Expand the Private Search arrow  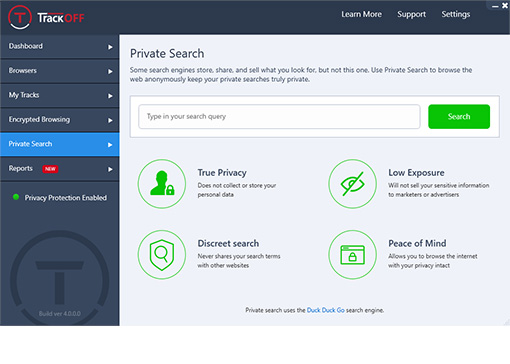point(110,145)
